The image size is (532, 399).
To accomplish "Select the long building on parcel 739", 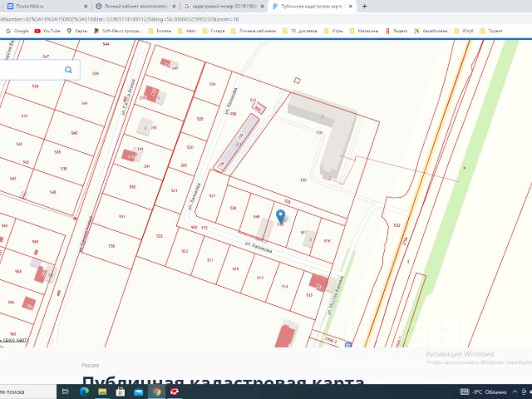I will (x=237, y=142).
